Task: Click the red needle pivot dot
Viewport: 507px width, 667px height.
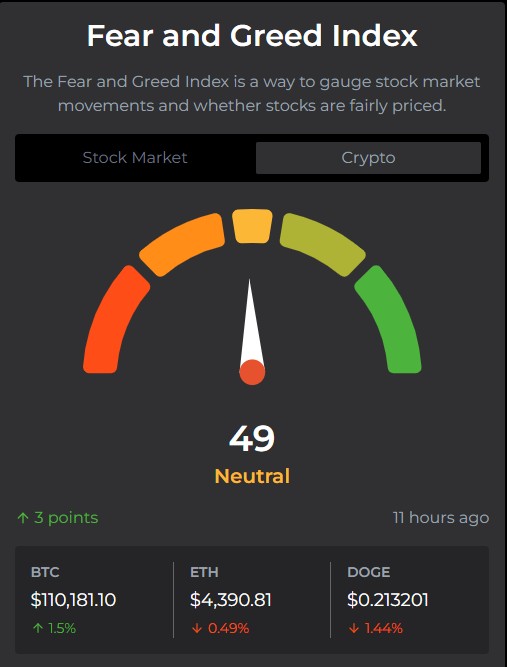Action: click(x=252, y=372)
